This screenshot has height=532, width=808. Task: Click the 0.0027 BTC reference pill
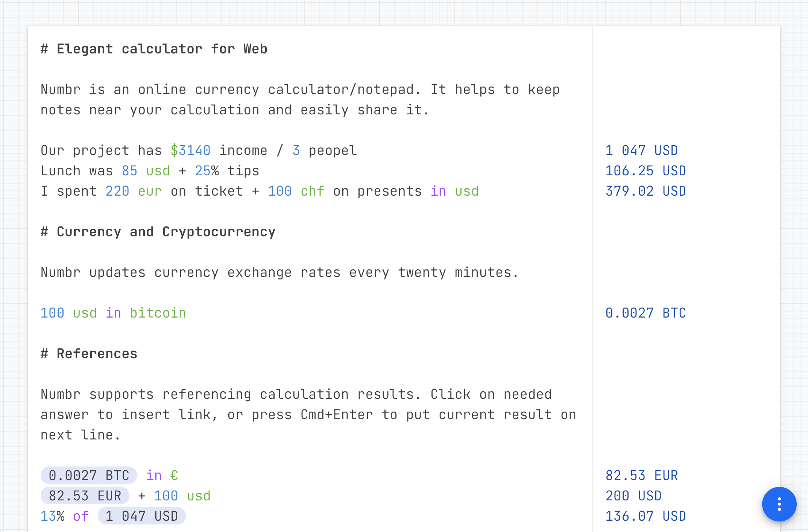(x=89, y=476)
